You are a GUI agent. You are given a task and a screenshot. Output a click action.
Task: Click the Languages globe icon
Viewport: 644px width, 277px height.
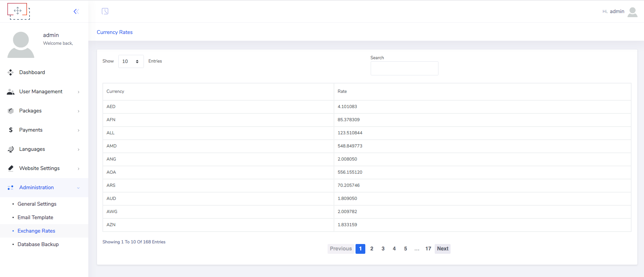click(11, 149)
